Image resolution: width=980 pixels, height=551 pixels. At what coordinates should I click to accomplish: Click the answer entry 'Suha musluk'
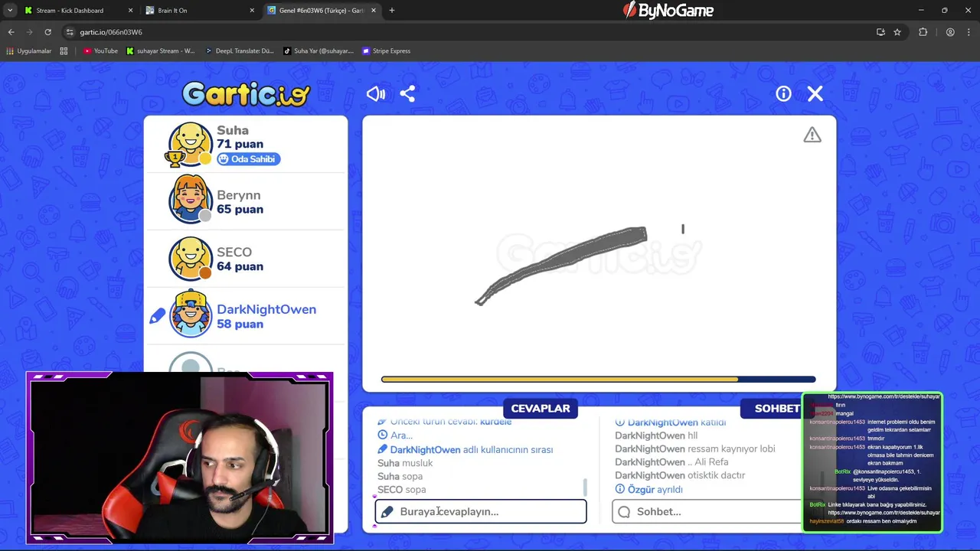click(x=405, y=463)
